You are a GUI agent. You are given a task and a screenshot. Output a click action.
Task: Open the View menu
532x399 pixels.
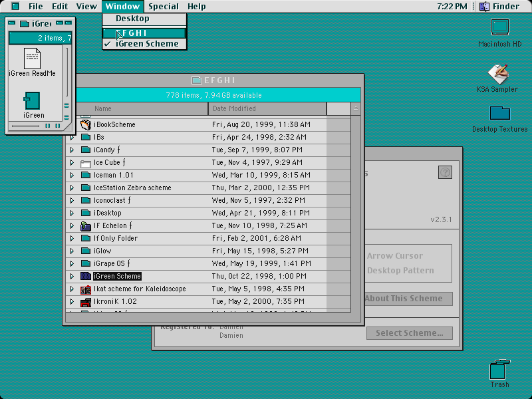86,6
